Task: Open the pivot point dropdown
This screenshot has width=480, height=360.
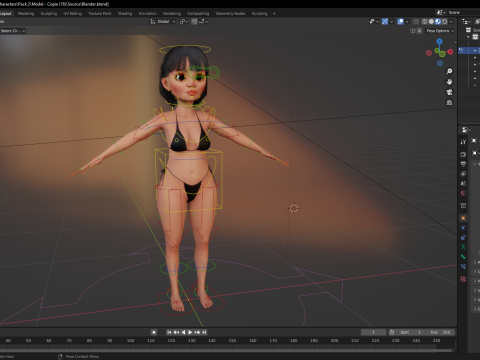Action: pos(184,21)
